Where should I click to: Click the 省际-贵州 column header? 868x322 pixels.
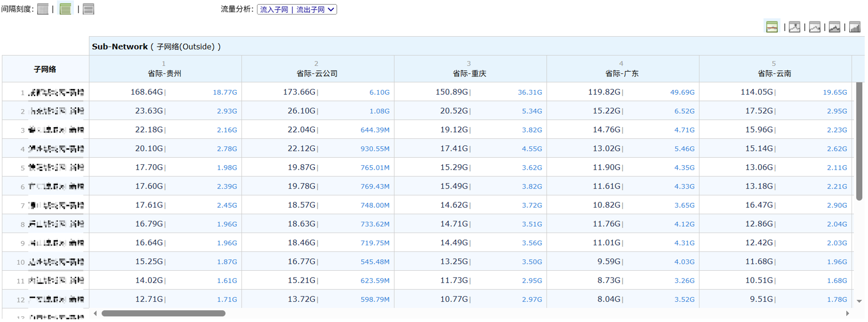pos(165,73)
